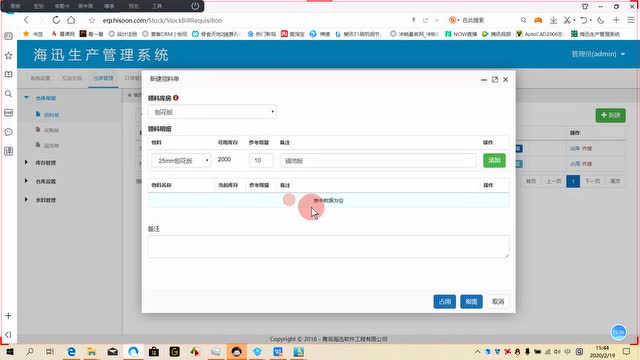Image resolution: width=640 pixels, height=360 pixels.
Task: Open the 管理员(admin) user dropdown
Action: click(598, 54)
